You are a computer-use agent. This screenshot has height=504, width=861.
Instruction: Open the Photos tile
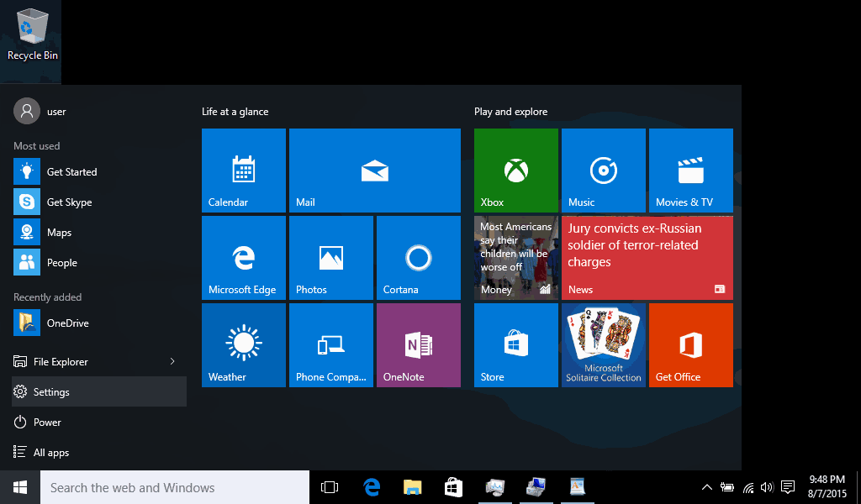tap(331, 258)
